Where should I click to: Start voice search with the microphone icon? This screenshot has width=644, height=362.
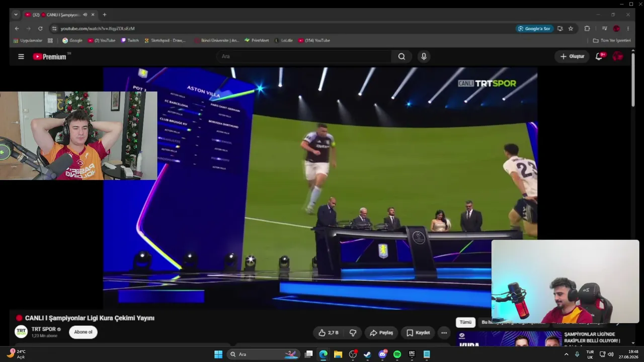(x=424, y=57)
